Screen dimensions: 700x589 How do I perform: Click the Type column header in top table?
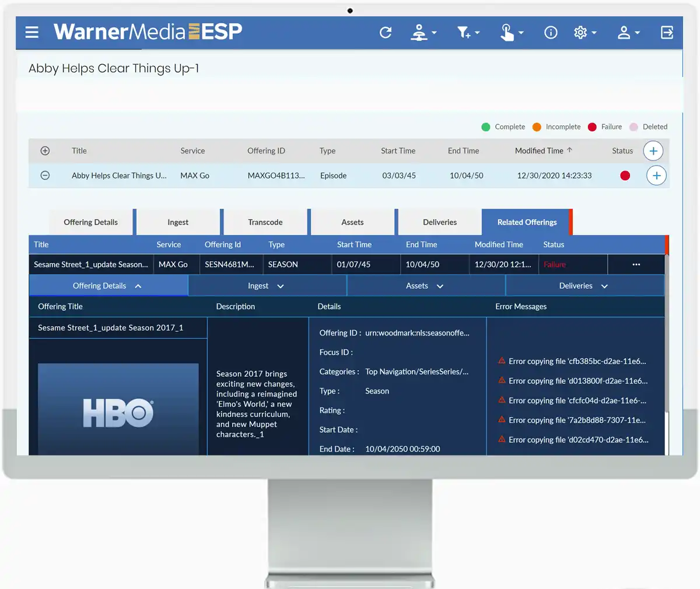(327, 150)
